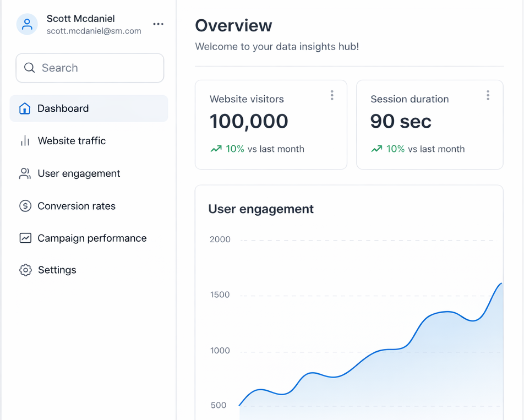524x420 pixels.
Task: Click the Overview heading
Action: point(233,25)
